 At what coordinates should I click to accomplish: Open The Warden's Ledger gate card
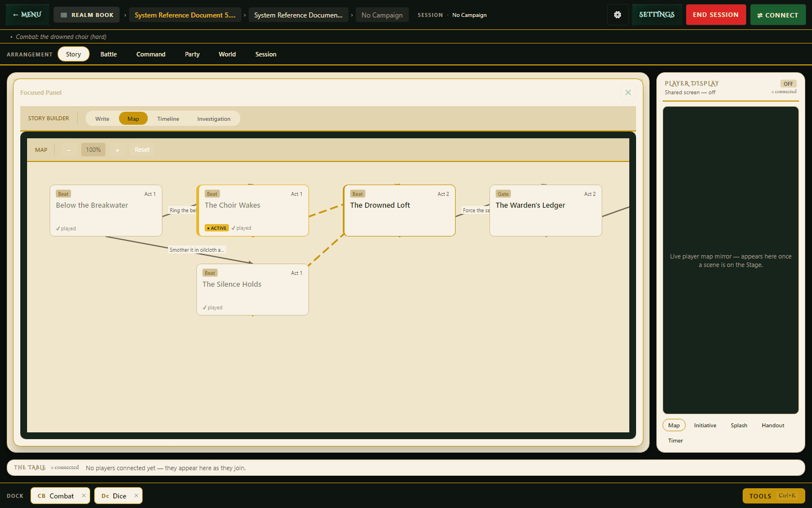point(546,211)
